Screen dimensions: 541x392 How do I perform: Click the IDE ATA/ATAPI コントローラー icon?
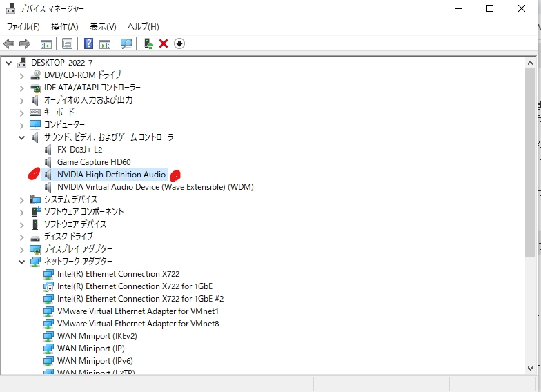click(x=35, y=88)
